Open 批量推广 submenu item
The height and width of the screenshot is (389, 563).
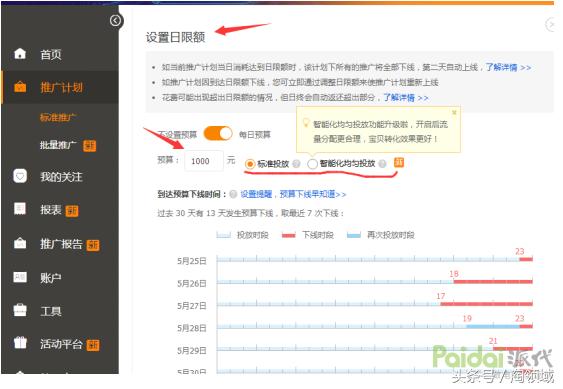(58, 145)
